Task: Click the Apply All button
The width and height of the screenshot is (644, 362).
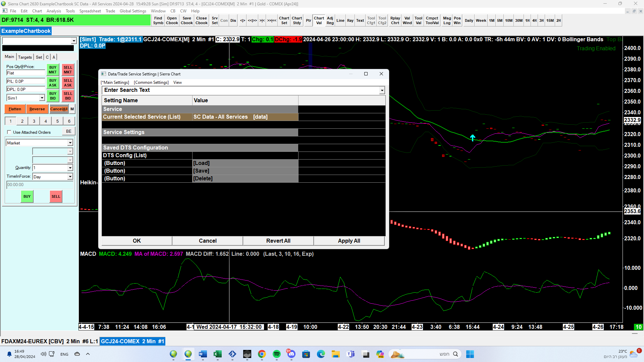Action: point(349,241)
